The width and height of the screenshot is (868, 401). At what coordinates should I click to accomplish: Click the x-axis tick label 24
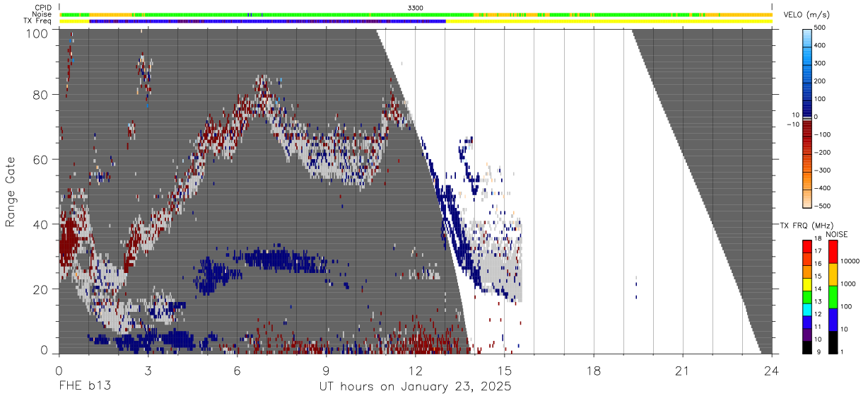coord(771,371)
